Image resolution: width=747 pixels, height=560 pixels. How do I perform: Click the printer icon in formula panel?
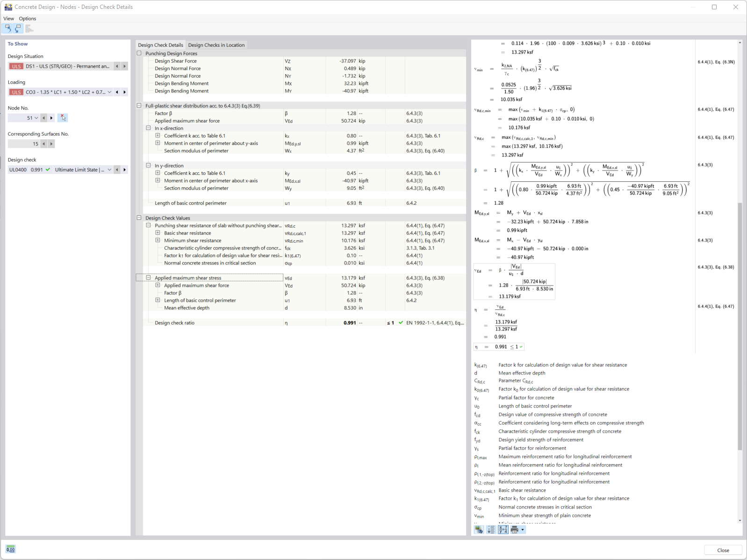pos(515,530)
